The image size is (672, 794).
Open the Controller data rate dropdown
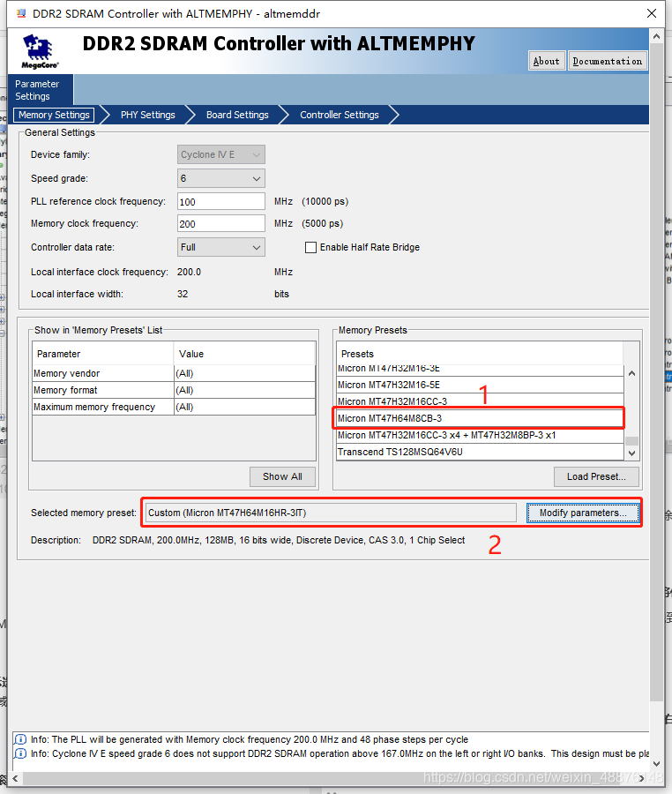[221, 247]
